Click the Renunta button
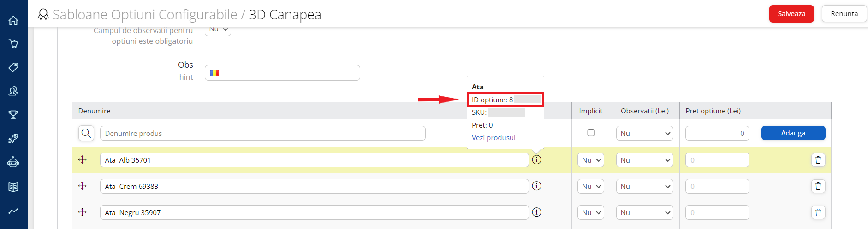 click(x=844, y=14)
